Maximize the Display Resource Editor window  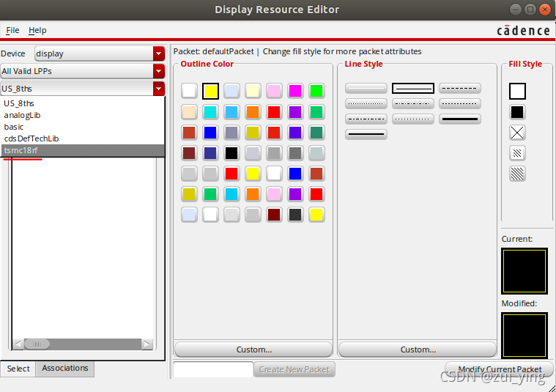(530, 10)
